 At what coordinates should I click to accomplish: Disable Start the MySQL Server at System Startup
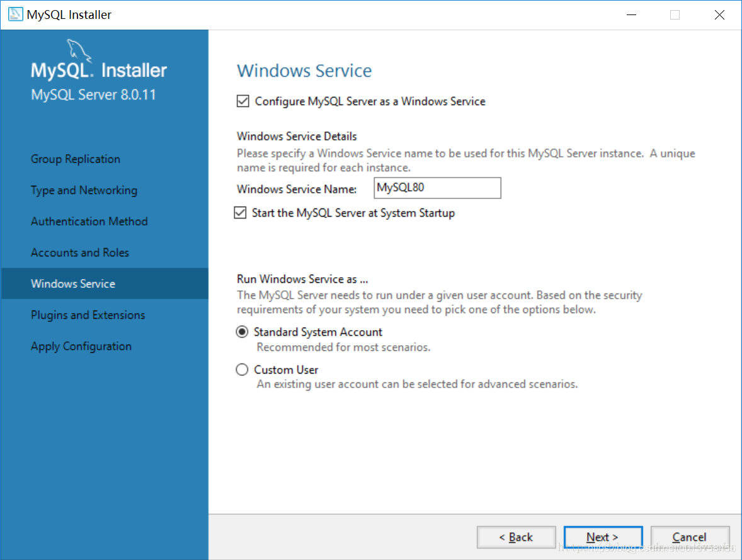point(240,212)
